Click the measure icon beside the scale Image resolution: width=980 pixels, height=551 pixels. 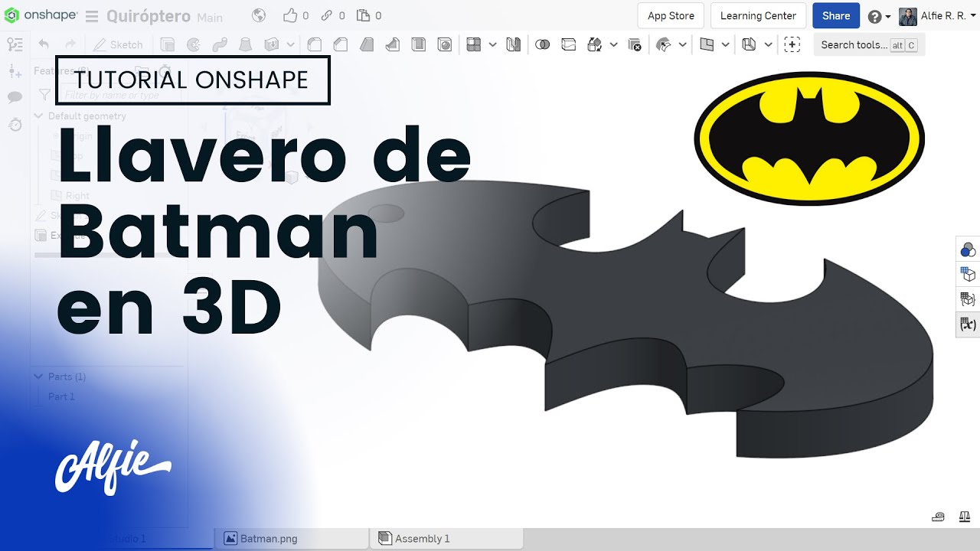(x=939, y=517)
